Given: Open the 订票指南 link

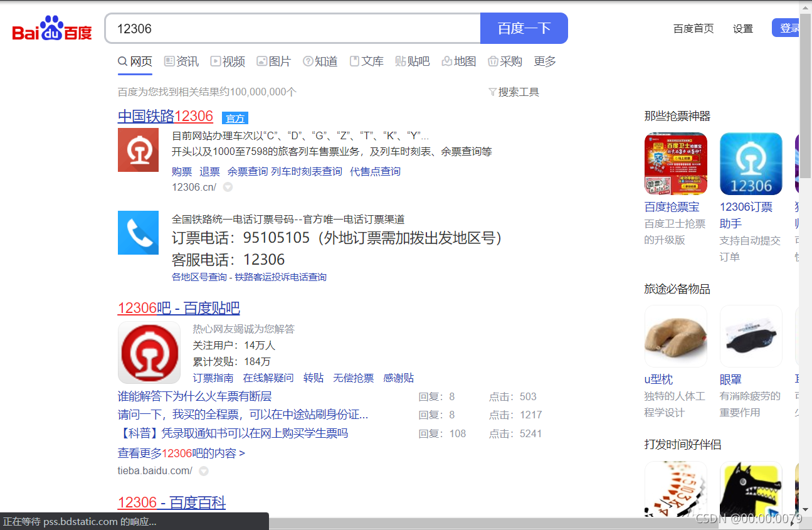Looking at the screenshot, I should 213,378.
